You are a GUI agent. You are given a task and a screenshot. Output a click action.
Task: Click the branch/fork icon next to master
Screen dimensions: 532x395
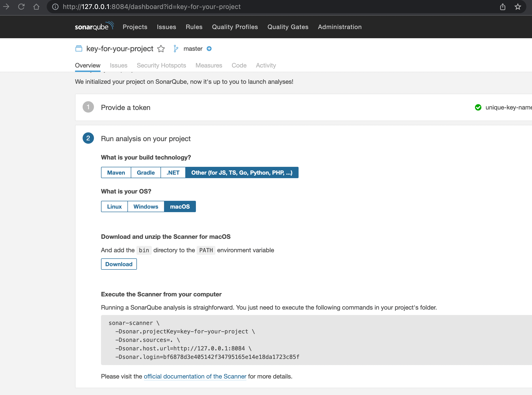coord(176,49)
